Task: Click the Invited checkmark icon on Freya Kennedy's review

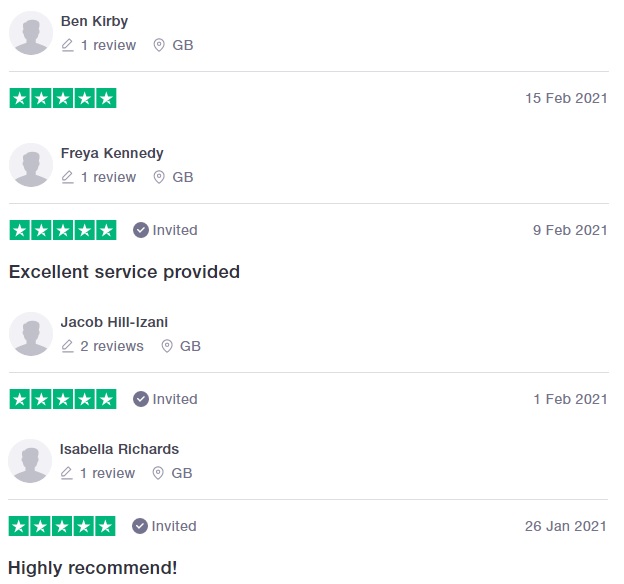Action: (141, 230)
